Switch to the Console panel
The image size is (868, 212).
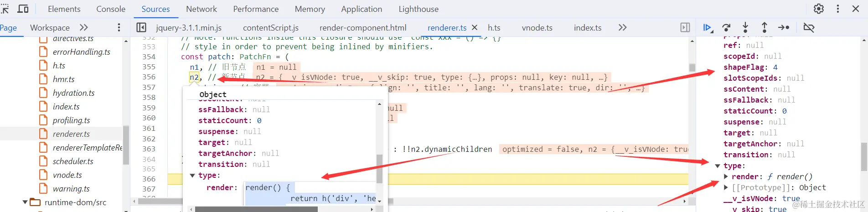[111, 9]
